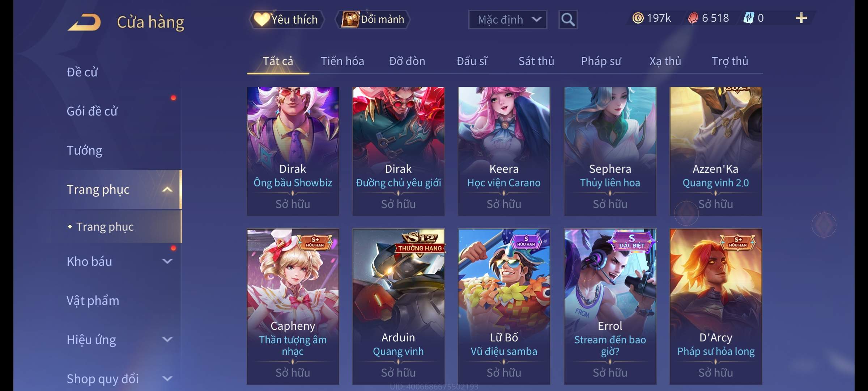Viewport: 868px width, 391px height.
Task: Open Đổi mảnh chest exchange
Action: [x=373, y=19]
